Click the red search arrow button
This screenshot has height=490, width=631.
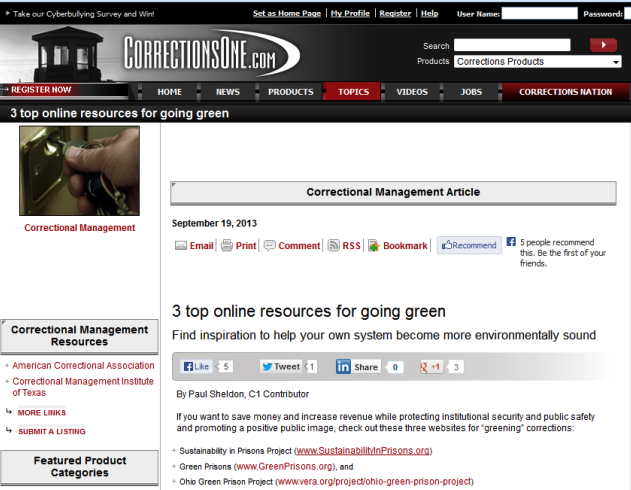[603, 45]
